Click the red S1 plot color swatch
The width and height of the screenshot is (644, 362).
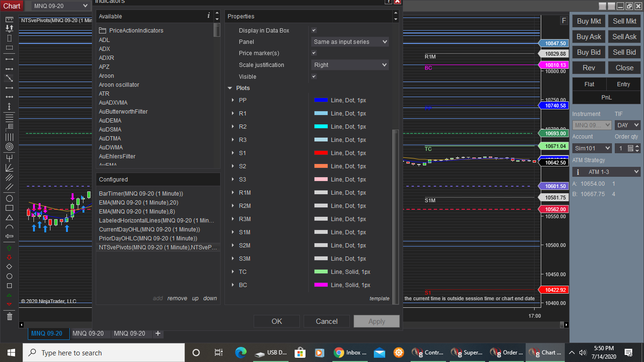[321, 153]
